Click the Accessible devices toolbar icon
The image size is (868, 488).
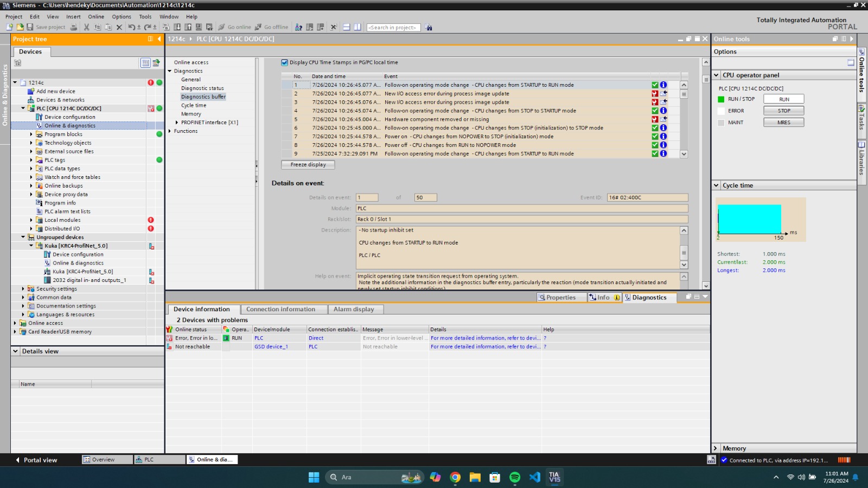(x=298, y=27)
